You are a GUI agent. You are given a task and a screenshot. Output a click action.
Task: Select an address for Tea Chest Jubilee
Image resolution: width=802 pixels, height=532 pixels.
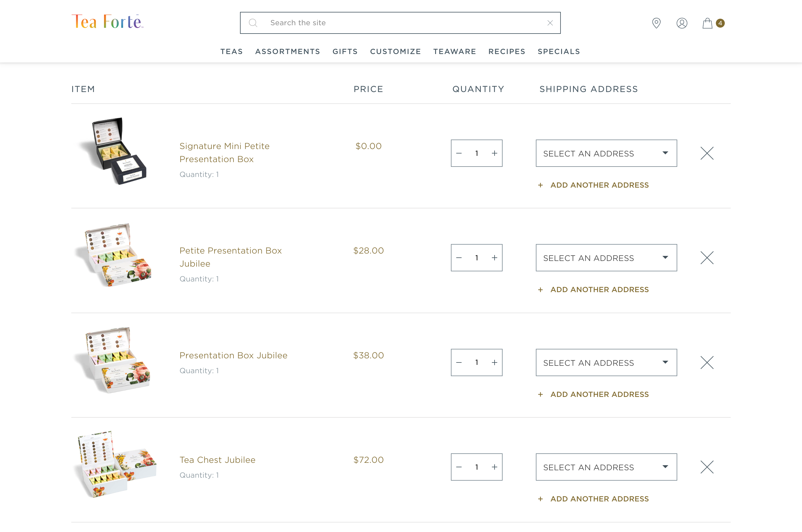click(x=606, y=467)
